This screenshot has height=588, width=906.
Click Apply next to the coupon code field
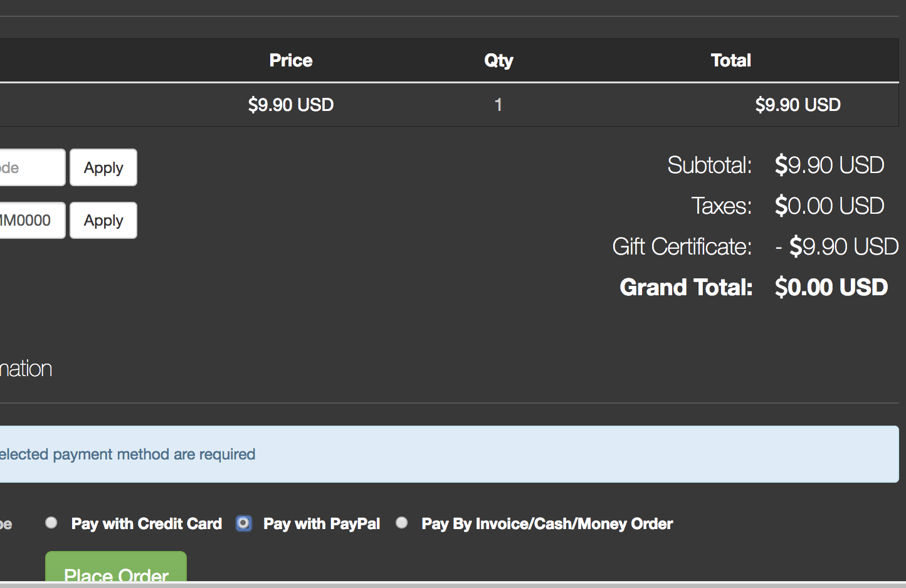(x=103, y=167)
